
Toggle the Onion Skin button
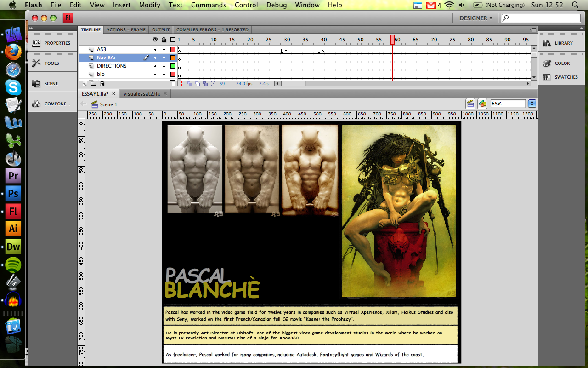pos(190,84)
